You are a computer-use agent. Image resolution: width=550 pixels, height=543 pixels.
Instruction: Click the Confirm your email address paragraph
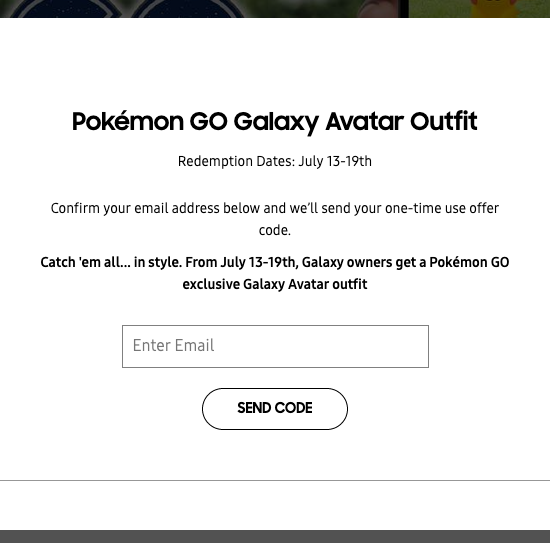pyautogui.click(x=275, y=219)
